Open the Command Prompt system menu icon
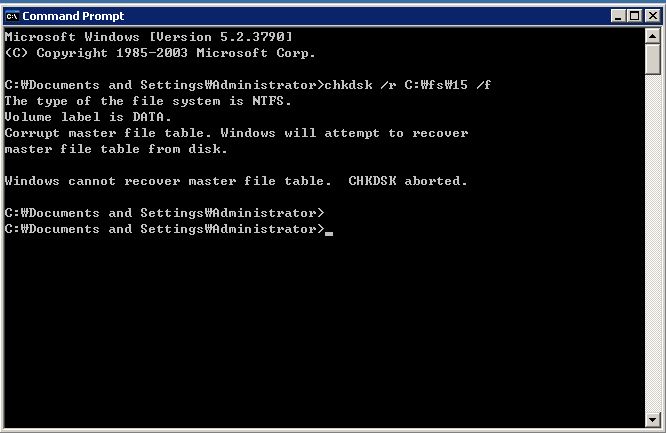Screen dimensions: 666x433 click(12, 16)
